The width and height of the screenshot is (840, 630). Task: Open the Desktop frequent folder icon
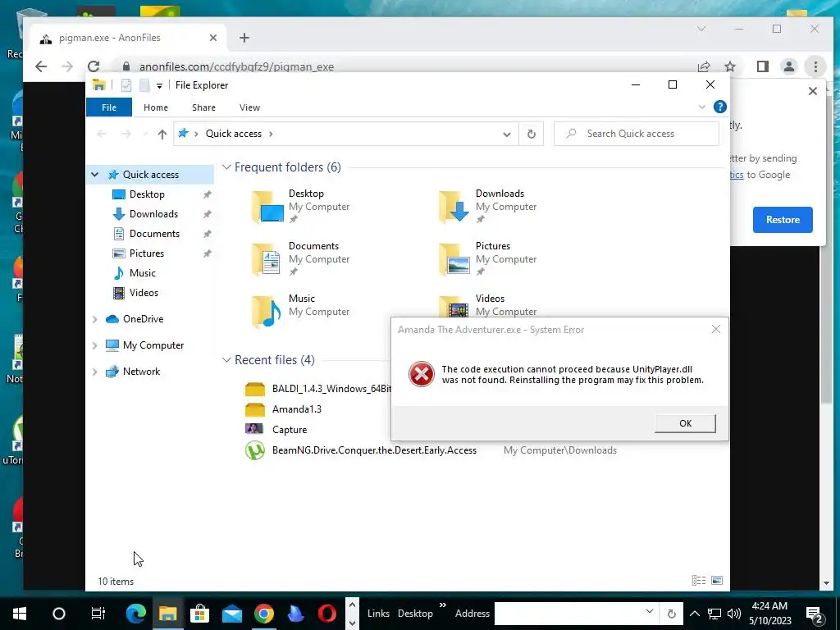click(x=267, y=206)
